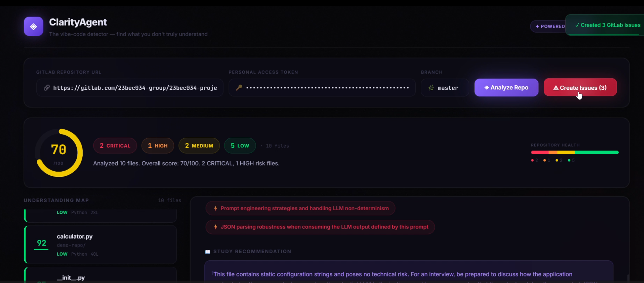The width and height of the screenshot is (644, 283).
Task: Filter by the 2 Critical badge
Action: coord(115,146)
